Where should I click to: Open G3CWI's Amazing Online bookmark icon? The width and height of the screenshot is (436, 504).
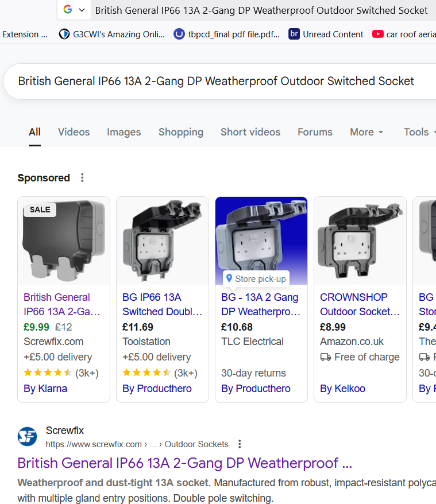click(x=64, y=34)
